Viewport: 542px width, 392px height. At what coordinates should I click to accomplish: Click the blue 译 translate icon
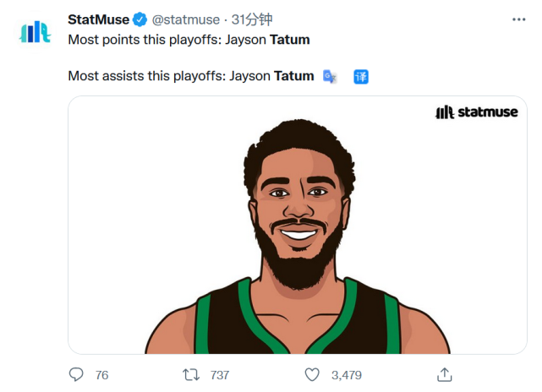pyautogui.click(x=361, y=77)
